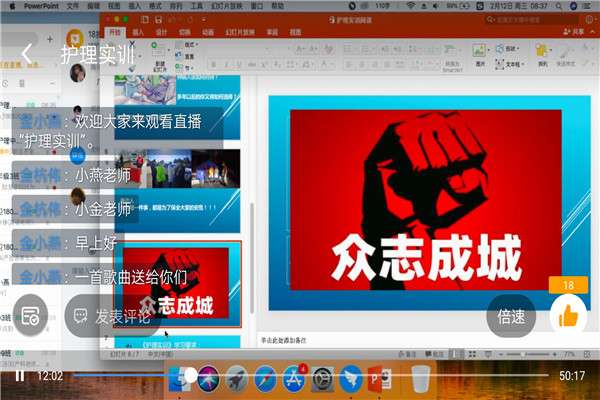The height and width of the screenshot is (400, 600).
Task: Click the slide panel vertical scrollbar
Action: [252, 258]
